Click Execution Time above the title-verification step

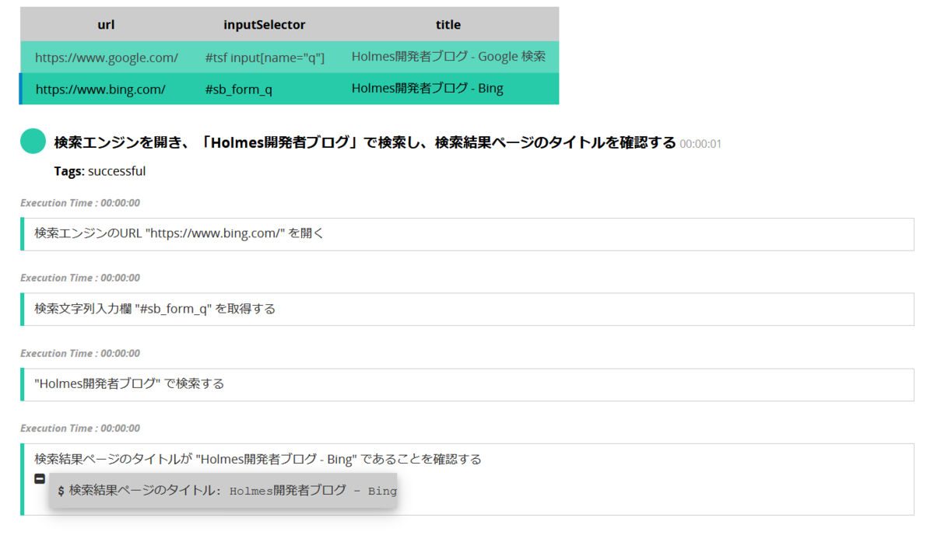(x=80, y=429)
